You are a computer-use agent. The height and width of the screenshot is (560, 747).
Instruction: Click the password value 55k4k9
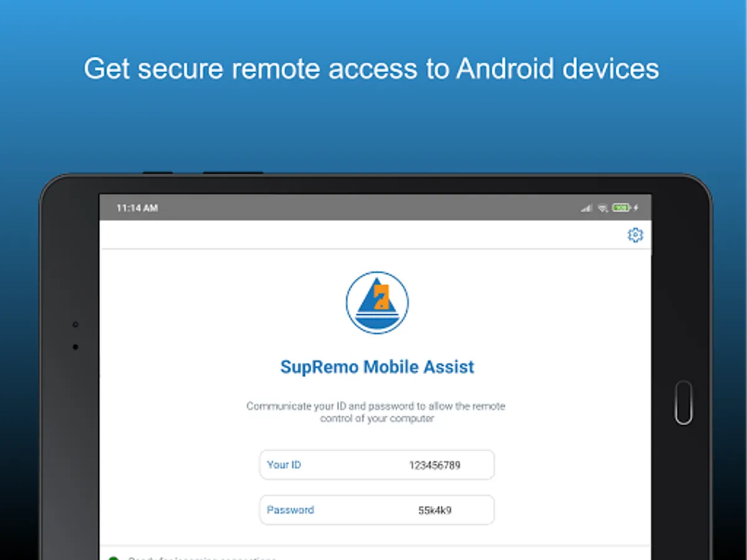(x=435, y=510)
